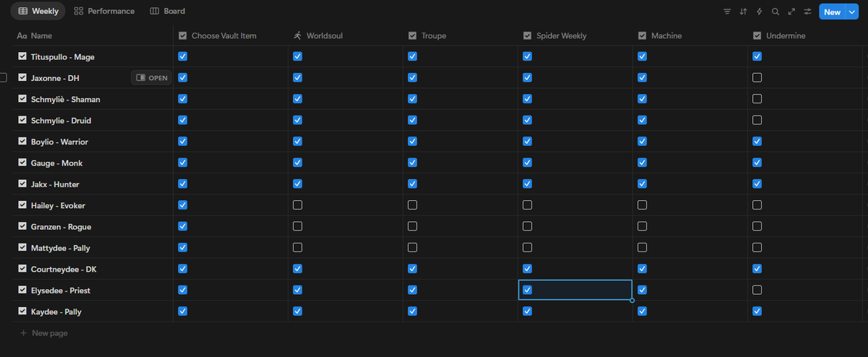Click the page icon beside Jakx - Hunter
The image size is (868, 357).
[x=22, y=184]
